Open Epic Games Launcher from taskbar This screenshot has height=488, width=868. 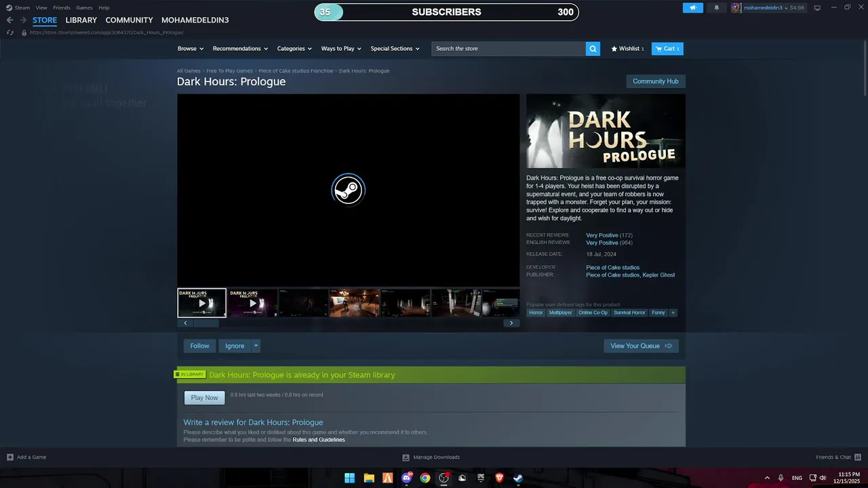(x=481, y=478)
